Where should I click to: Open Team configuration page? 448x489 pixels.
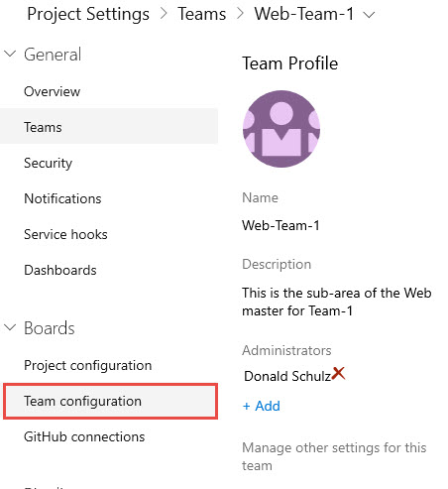(110, 401)
